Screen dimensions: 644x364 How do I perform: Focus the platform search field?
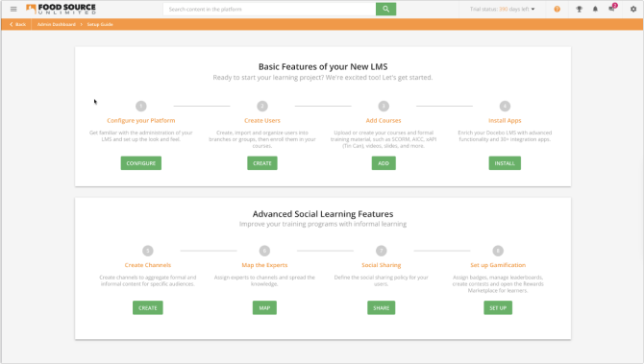[269, 9]
